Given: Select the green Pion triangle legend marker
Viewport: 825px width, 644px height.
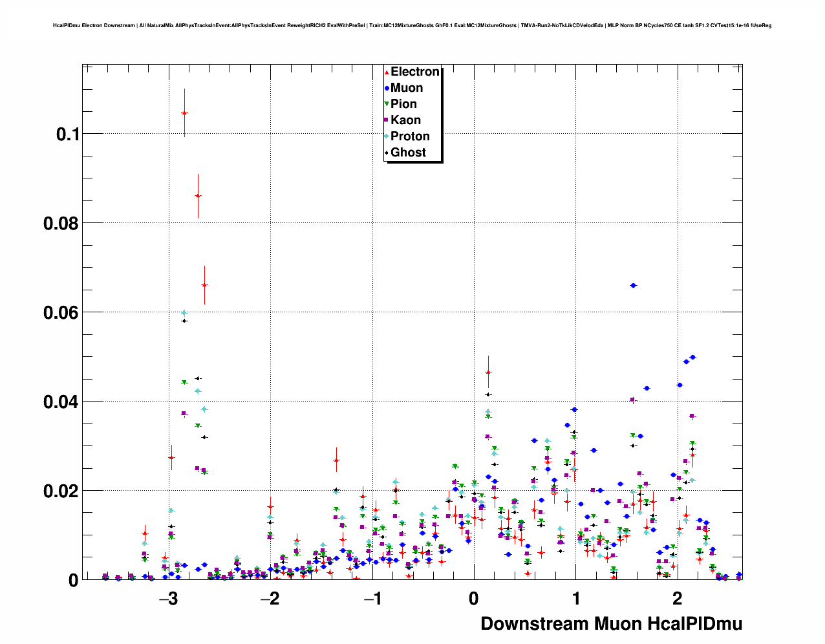Looking at the screenshot, I should 387,104.
